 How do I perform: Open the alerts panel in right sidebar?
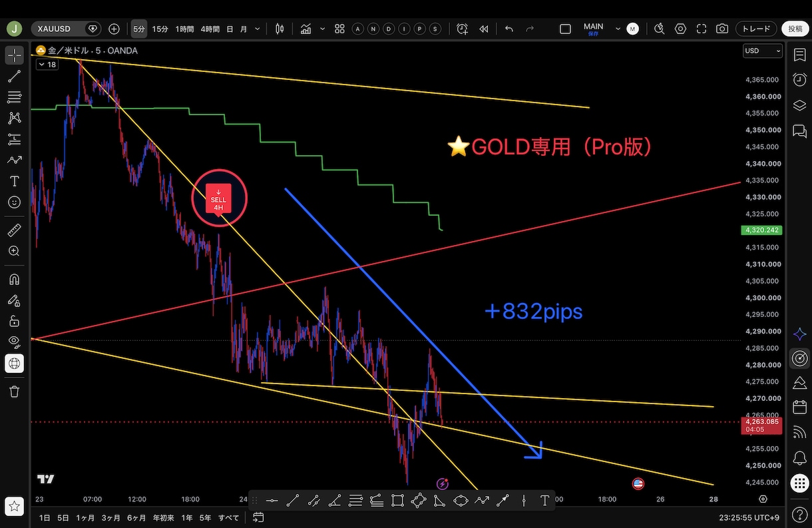[799, 80]
